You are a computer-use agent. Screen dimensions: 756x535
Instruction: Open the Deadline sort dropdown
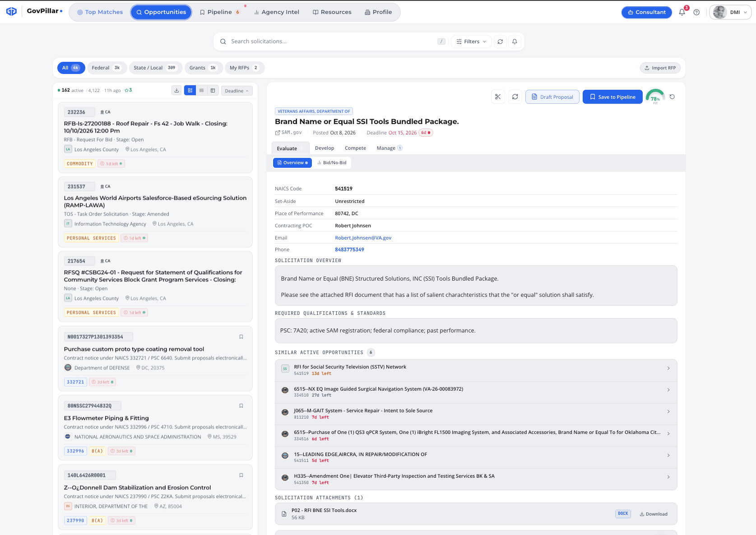[237, 91]
